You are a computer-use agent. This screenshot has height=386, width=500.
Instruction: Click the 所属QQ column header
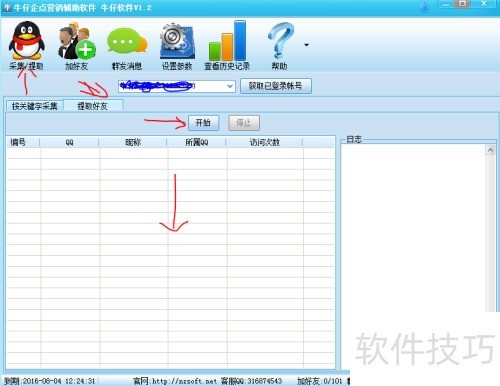point(197,142)
